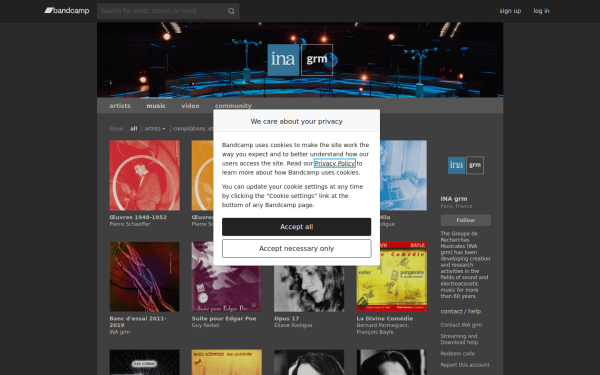Click Guy Reibel artist name

point(205,325)
